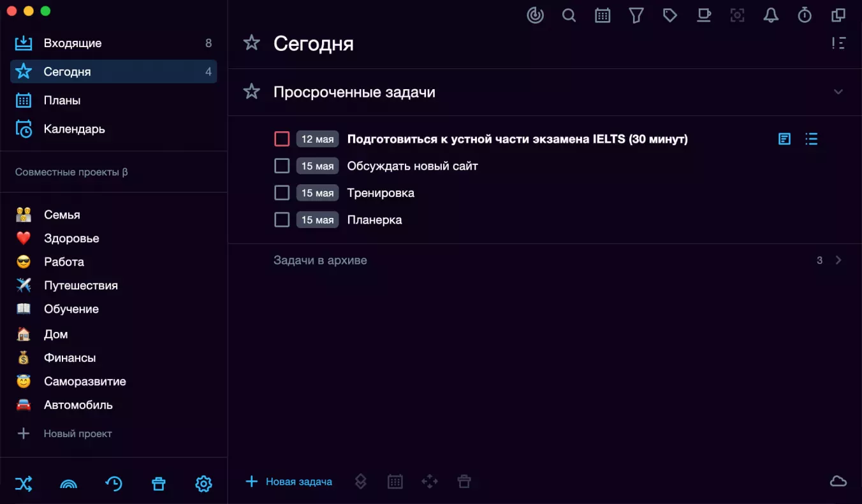The width and height of the screenshot is (862, 504).
Task: Click the rainbow arc icon in sidebar
Action: 68,484
